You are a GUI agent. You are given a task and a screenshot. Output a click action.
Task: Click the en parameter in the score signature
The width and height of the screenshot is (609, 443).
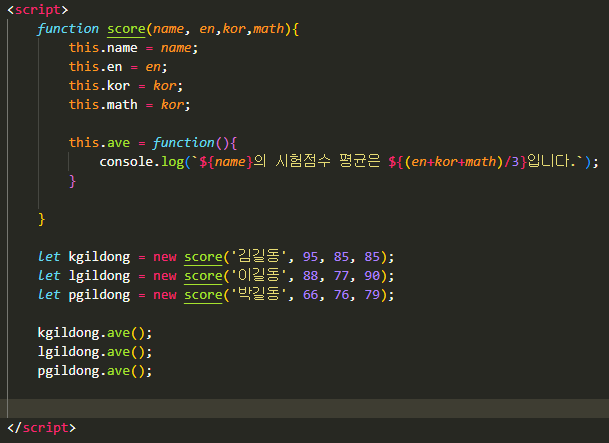click(x=207, y=29)
